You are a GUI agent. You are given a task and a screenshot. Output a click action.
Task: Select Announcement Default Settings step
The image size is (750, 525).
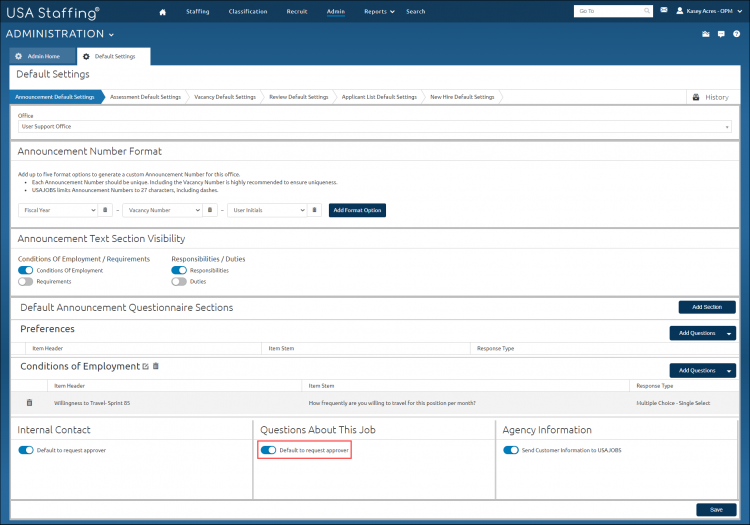pyautogui.click(x=55, y=97)
